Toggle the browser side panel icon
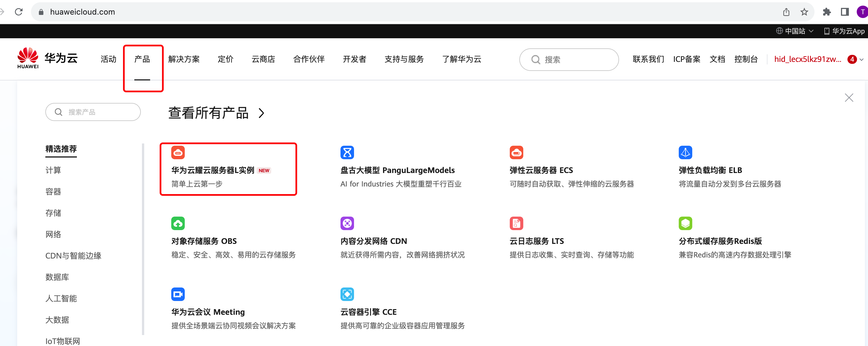Image resolution: width=868 pixels, height=346 pixels. tap(844, 12)
